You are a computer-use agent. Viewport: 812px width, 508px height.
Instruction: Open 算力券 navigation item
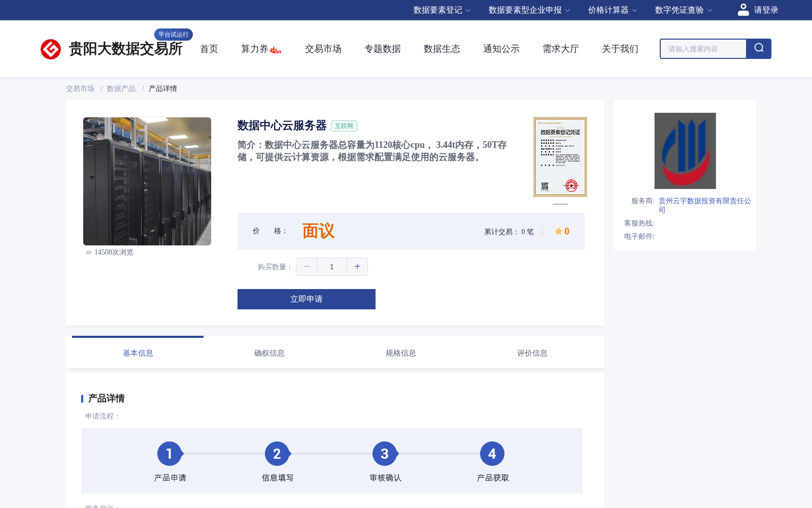click(254, 49)
